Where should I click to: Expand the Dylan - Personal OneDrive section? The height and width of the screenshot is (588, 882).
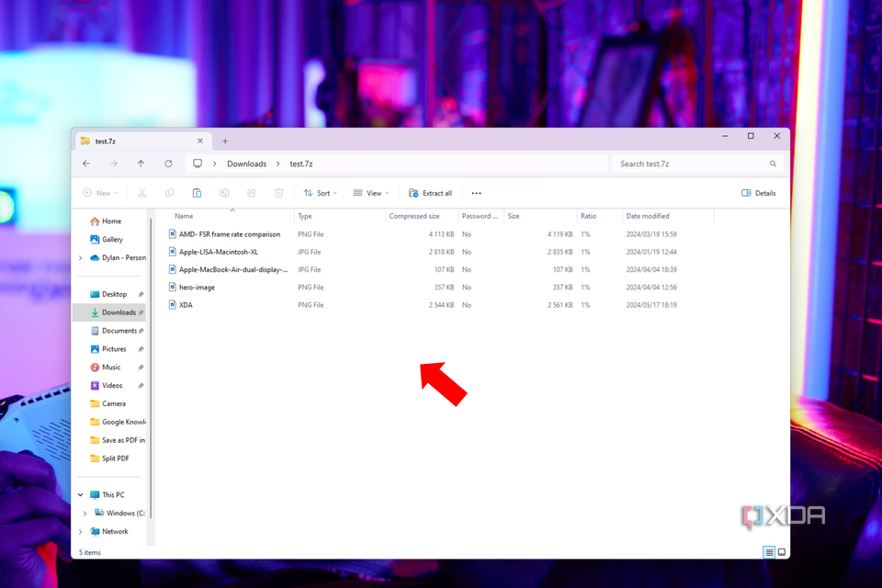(x=81, y=258)
